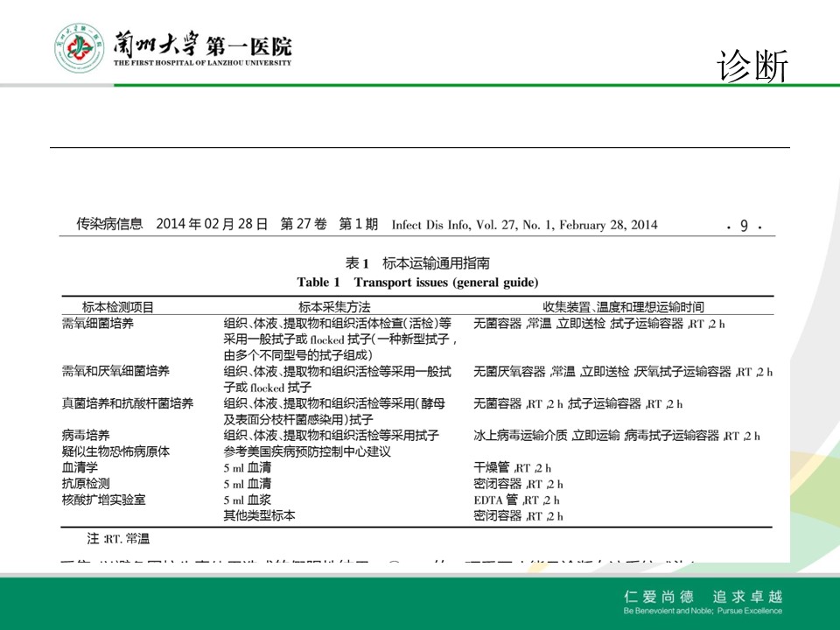Click the "无菌厌氧容器" transport text
The height and width of the screenshot is (630, 840).
tap(509, 371)
